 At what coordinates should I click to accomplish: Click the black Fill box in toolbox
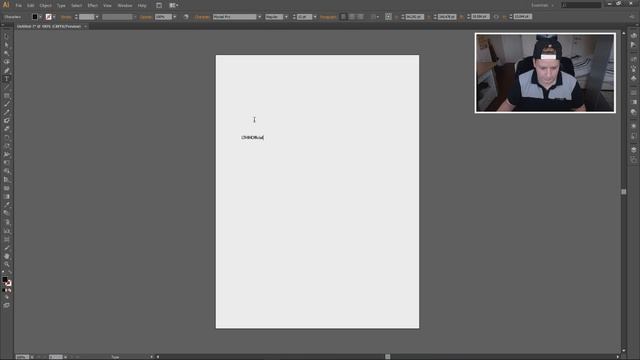click(4, 280)
